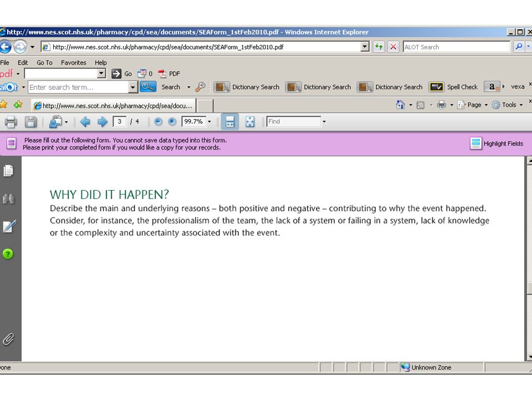This screenshot has height=399, width=532.
Task: Click the PDF collaborate share icon
Action: click(x=55, y=122)
